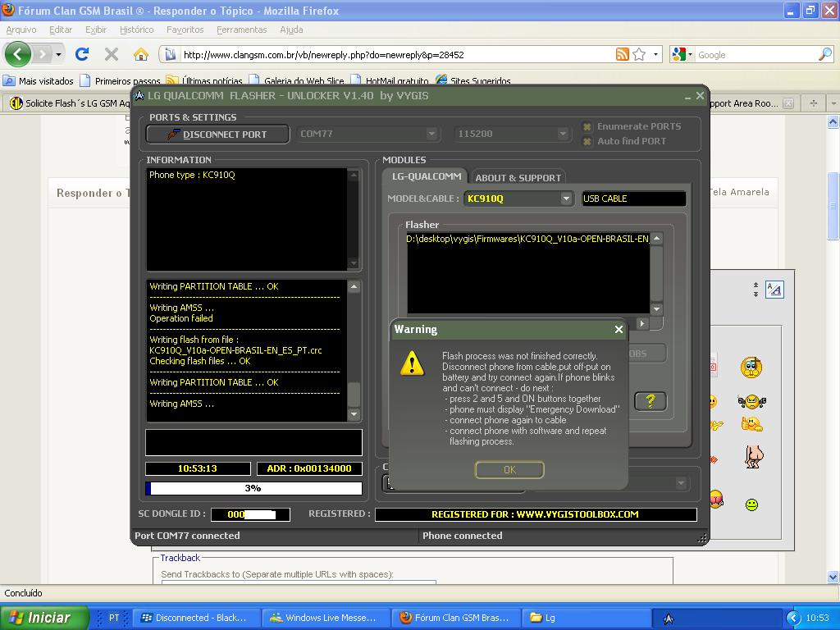Select the Solicite Flash's LG GSM tab
Screen dimensions: 840x630
click(70, 103)
